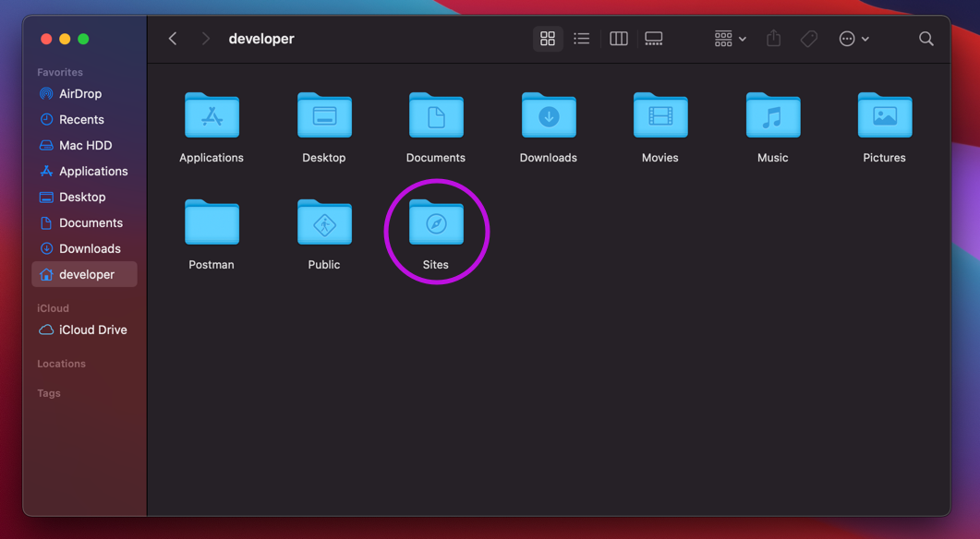Select Mac HDD in the sidebar
Image resolution: width=980 pixels, height=539 pixels.
[x=84, y=146]
